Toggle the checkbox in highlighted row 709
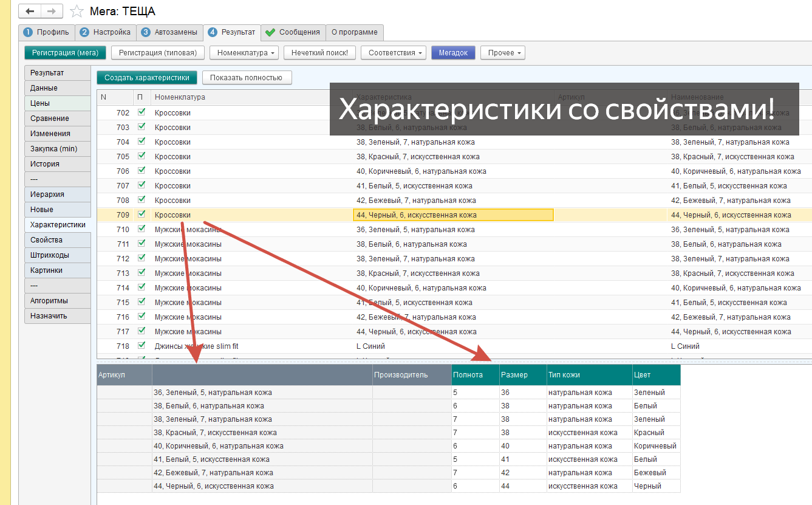 click(142, 215)
